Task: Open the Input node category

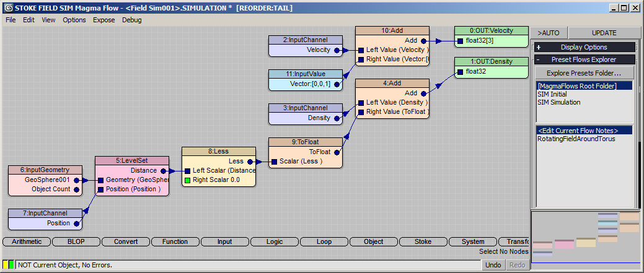Action: pos(224,242)
